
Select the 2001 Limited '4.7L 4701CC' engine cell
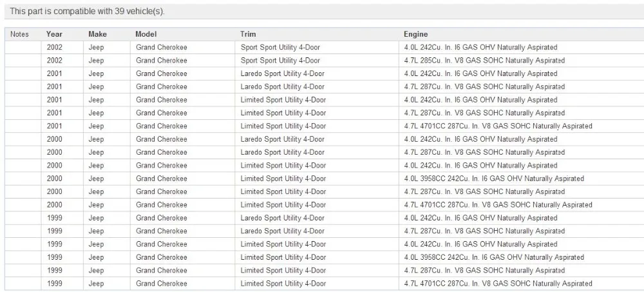pyautogui.click(x=498, y=126)
